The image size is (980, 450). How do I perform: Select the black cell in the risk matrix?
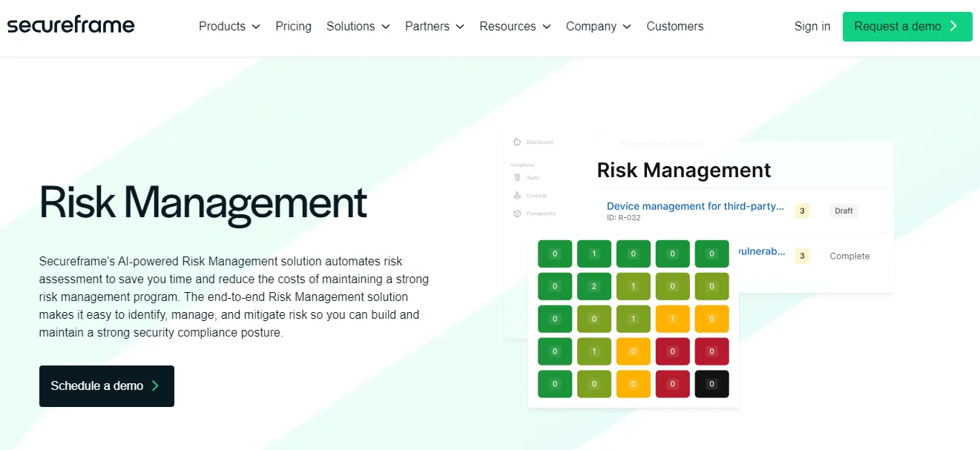[x=711, y=384]
